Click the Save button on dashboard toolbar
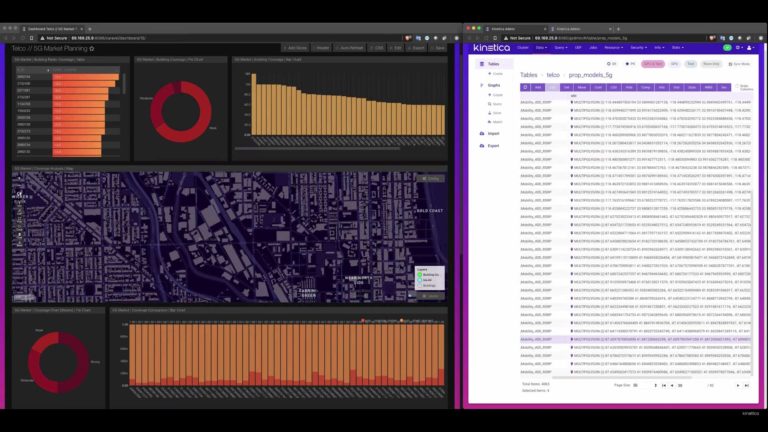The width and height of the screenshot is (768, 432). coord(438,47)
